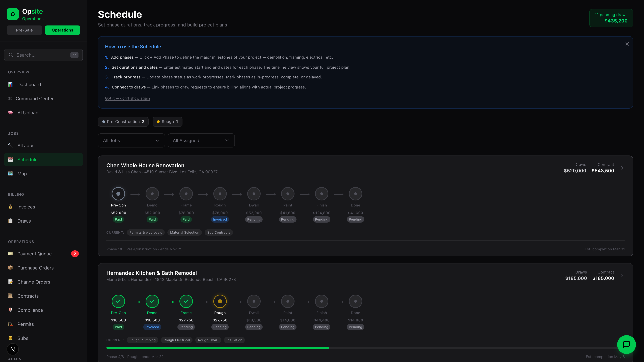Switch to the Operations tab
644x362 pixels.
[x=62, y=30]
